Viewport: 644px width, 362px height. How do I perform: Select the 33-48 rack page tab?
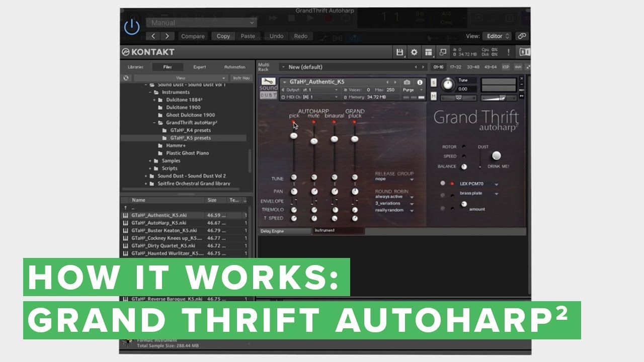[x=472, y=67]
